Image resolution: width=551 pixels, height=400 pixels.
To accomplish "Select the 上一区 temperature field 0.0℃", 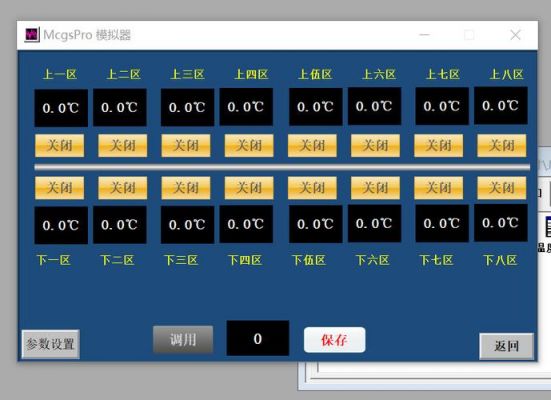I will click(x=61, y=108).
